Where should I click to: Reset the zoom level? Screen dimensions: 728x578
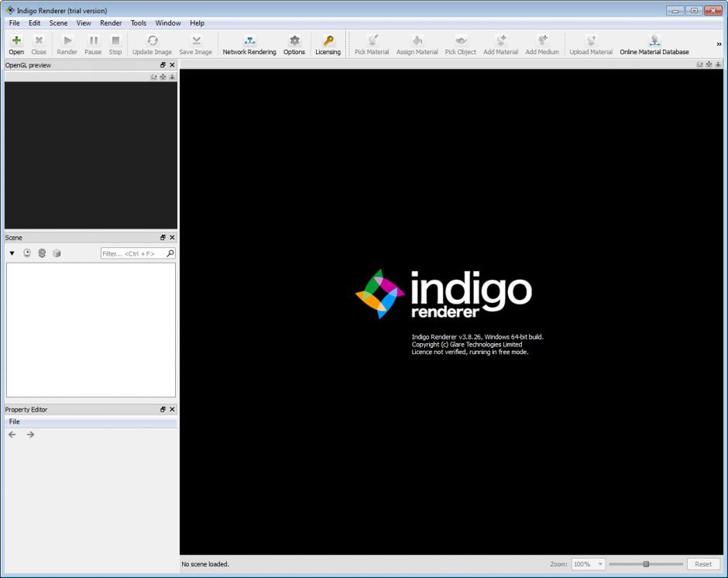[703, 564]
